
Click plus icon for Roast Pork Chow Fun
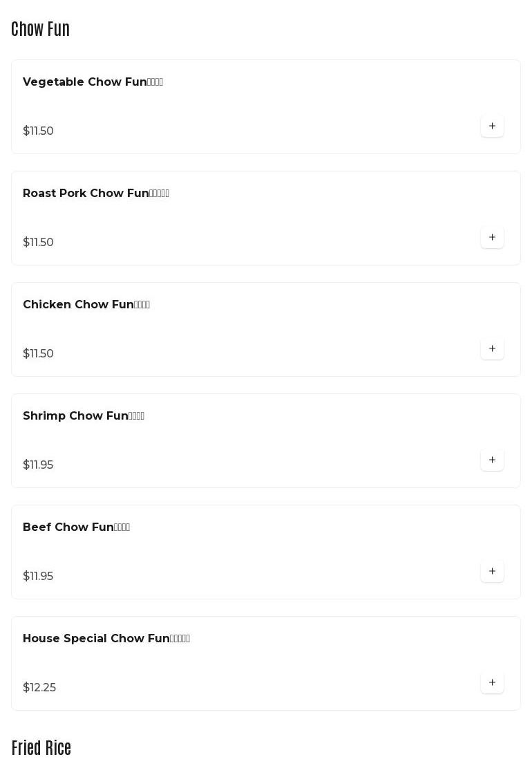coord(492,237)
